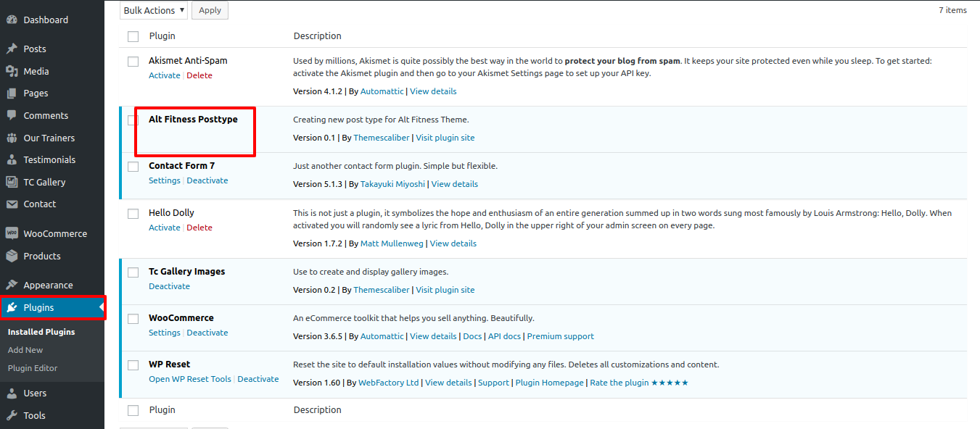Image resolution: width=980 pixels, height=429 pixels.
Task: Tick the Hello Dolly checkbox
Action: [133, 214]
